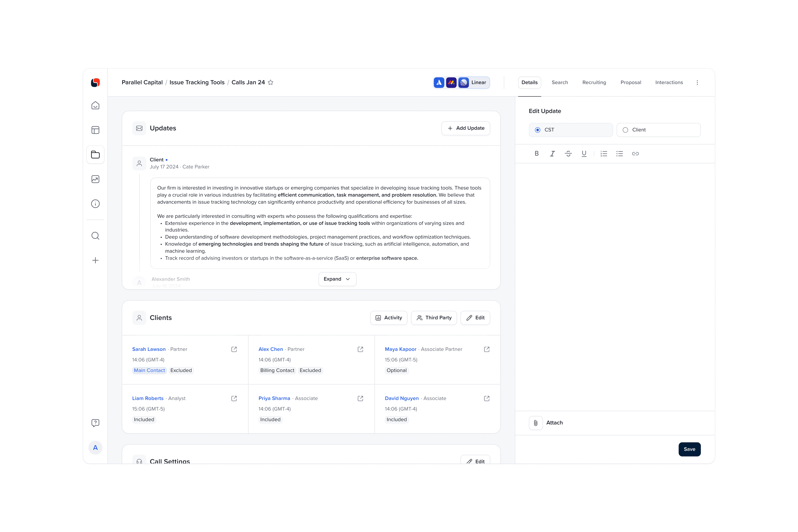Open Maya Kapoor's external link icon

tap(487, 350)
